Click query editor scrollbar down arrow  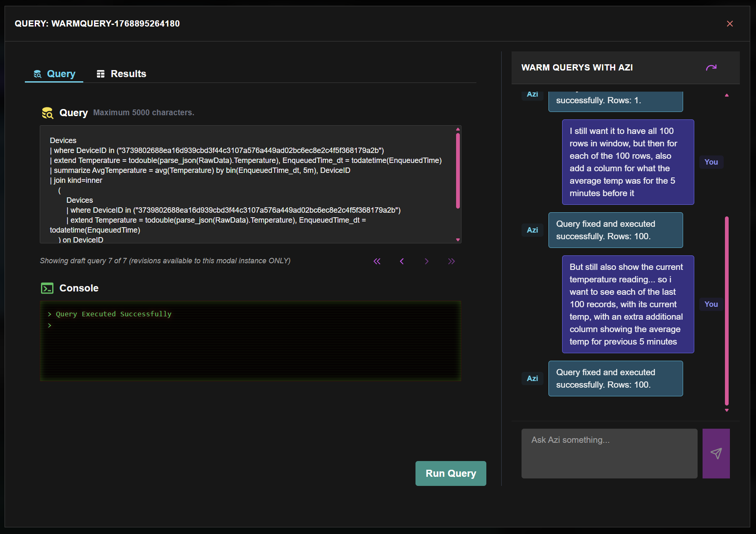pyautogui.click(x=458, y=240)
